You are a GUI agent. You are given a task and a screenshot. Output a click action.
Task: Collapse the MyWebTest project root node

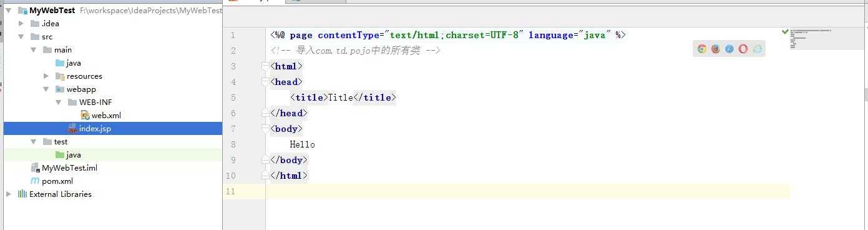(x=8, y=11)
